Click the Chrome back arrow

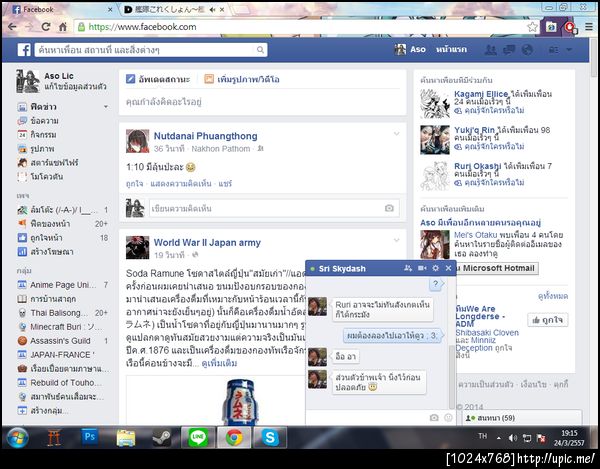(12, 27)
